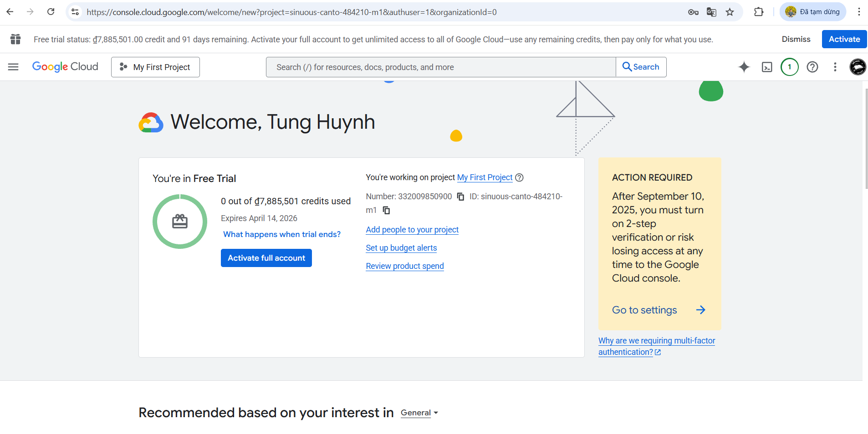Click the help icon beside My First Project

tap(519, 177)
